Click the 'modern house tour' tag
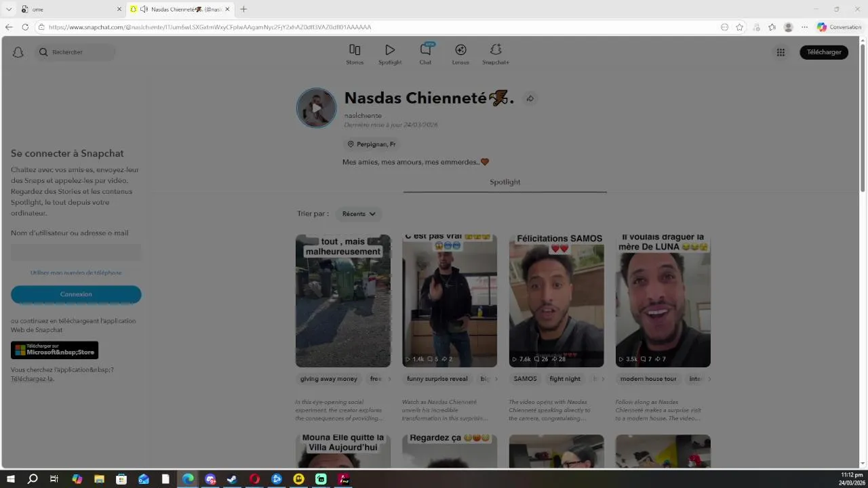868x488 pixels. (648, 379)
